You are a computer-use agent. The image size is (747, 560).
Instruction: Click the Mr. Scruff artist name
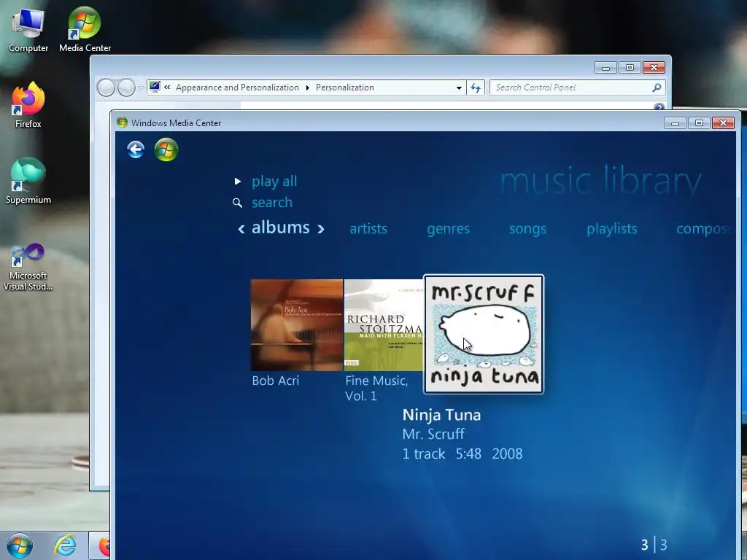tap(433, 435)
